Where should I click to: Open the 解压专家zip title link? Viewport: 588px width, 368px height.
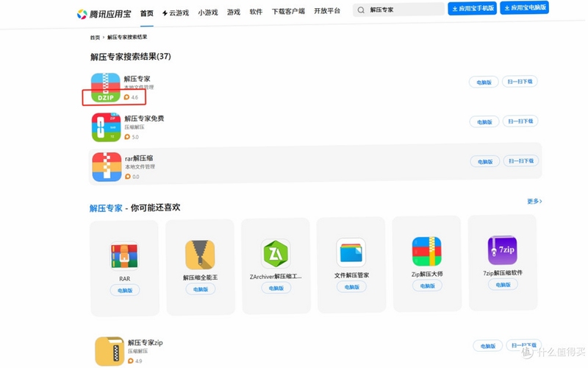pos(145,342)
